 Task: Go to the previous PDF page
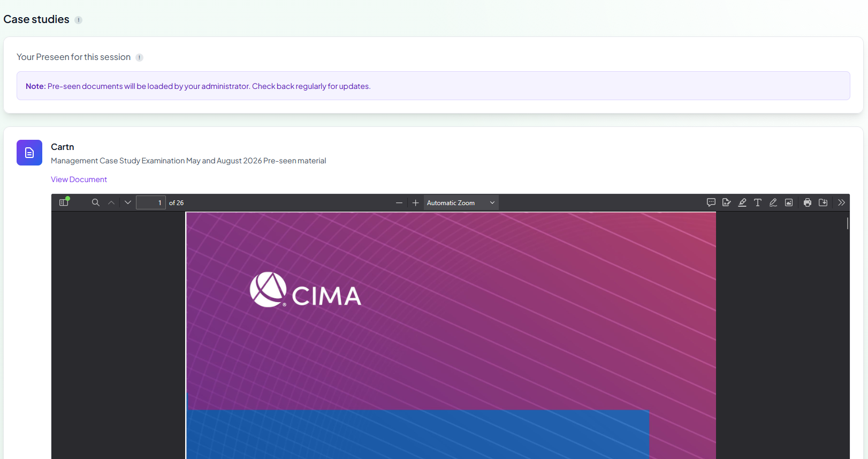[111, 202]
